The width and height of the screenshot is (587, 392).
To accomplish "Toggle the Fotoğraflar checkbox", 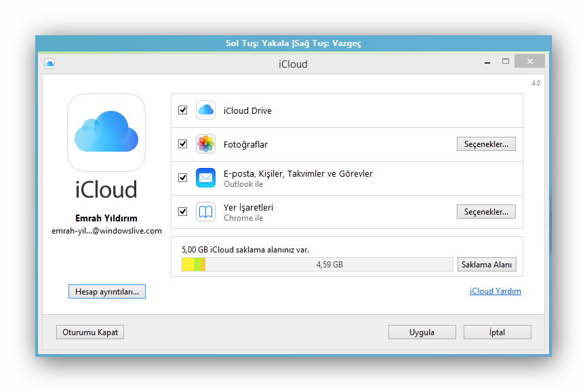I will pyautogui.click(x=183, y=144).
